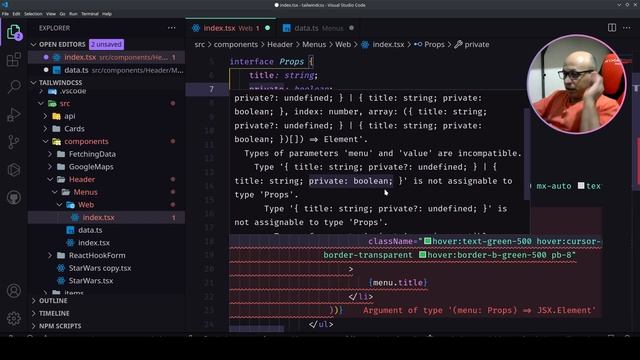The image size is (640, 360).
Task: Open the Search view icon
Action: pos(14,87)
